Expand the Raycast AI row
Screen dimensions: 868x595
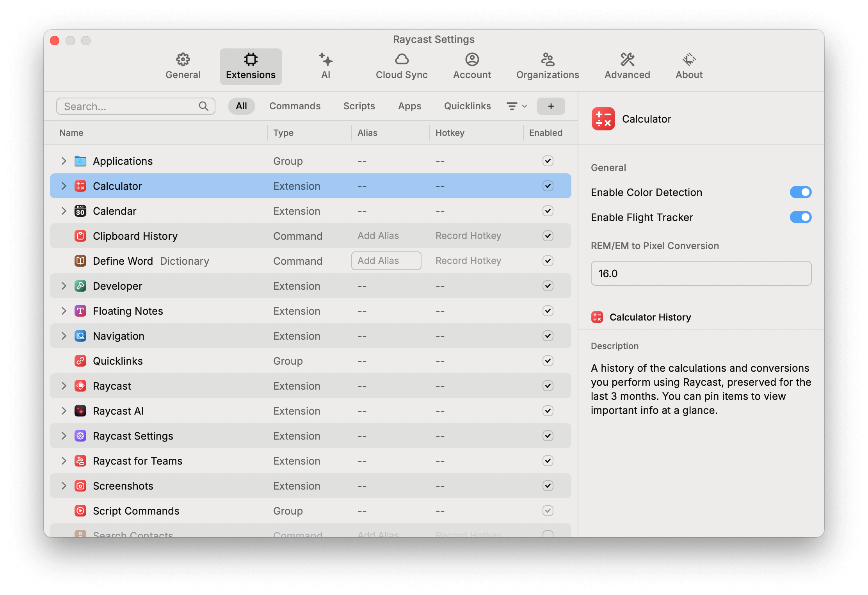pos(64,411)
